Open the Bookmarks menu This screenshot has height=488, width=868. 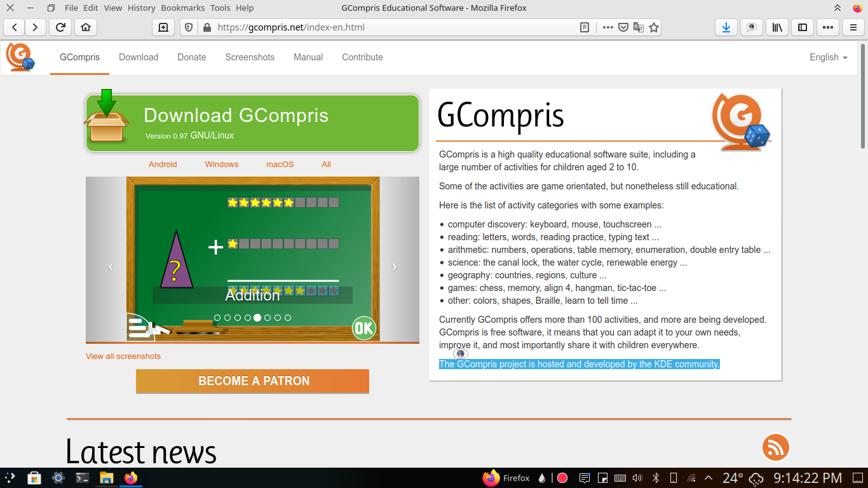click(x=183, y=8)
